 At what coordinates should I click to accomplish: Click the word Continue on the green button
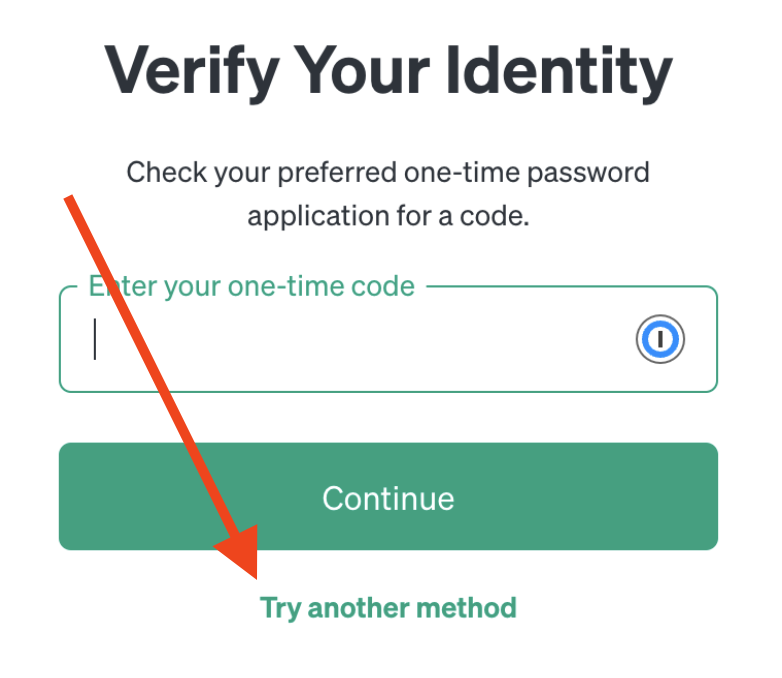click(389, 498)
